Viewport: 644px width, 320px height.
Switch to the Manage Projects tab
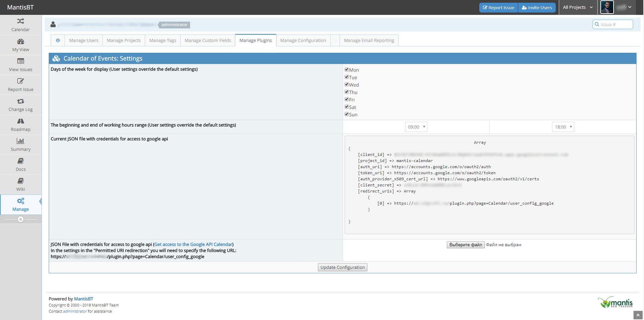click(124, 40)
